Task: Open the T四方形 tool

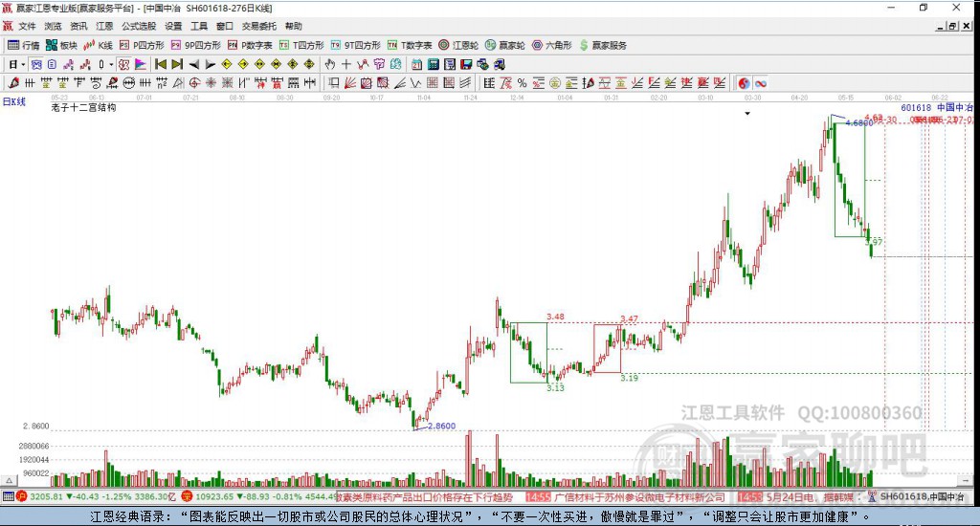Action: [301, 46]
